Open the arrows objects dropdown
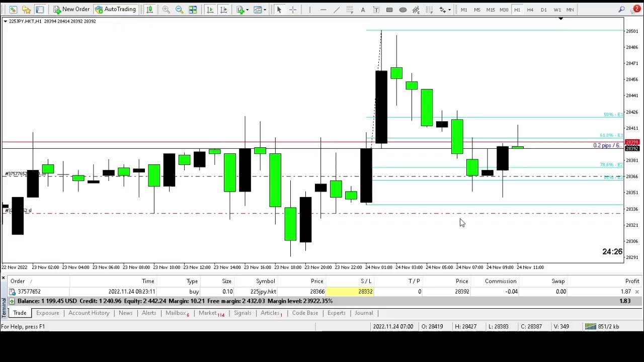The image size is (644, 362). (x=444, y=10)
